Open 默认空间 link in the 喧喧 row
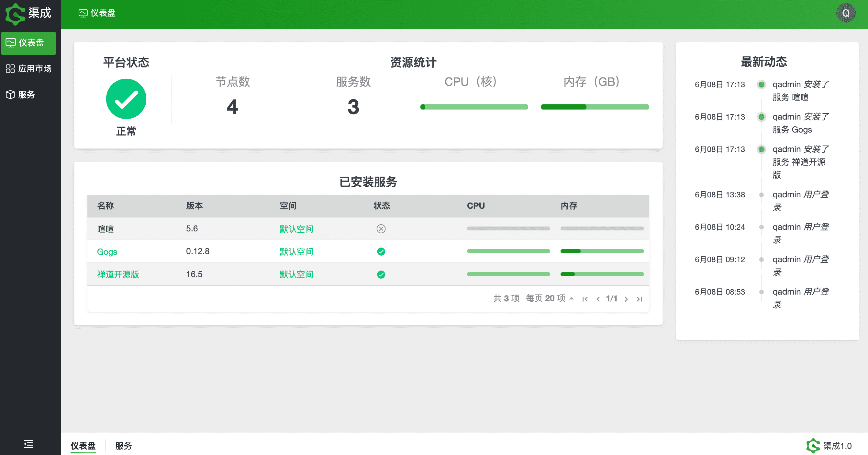Image resolution: width=868 pixels, height=455 pixels. click(296, 229)
